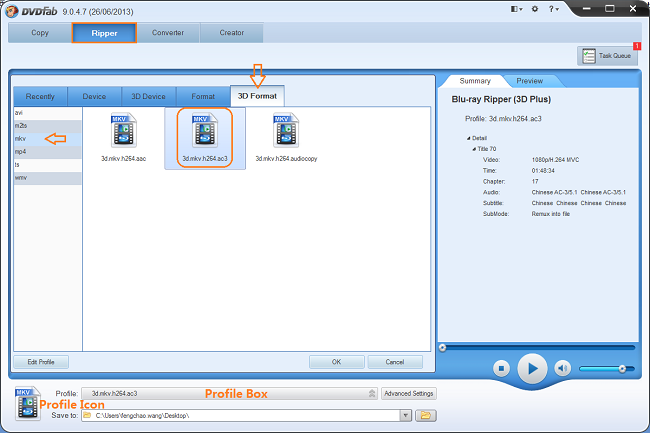Expand profile list with double-arrow icon
This screenshot has width=650, height=433.
tap(372, 394)
